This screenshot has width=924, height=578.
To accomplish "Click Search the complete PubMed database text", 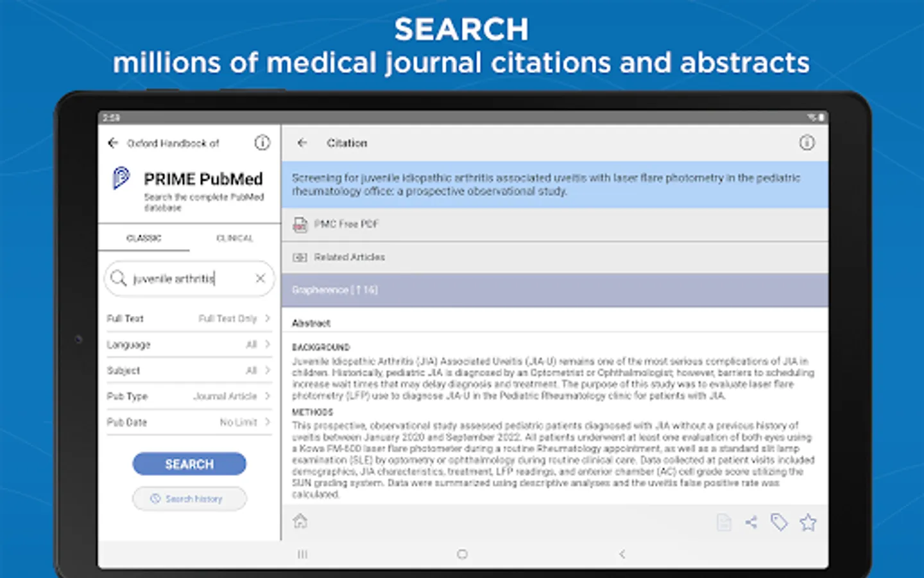I will (204, 202).
